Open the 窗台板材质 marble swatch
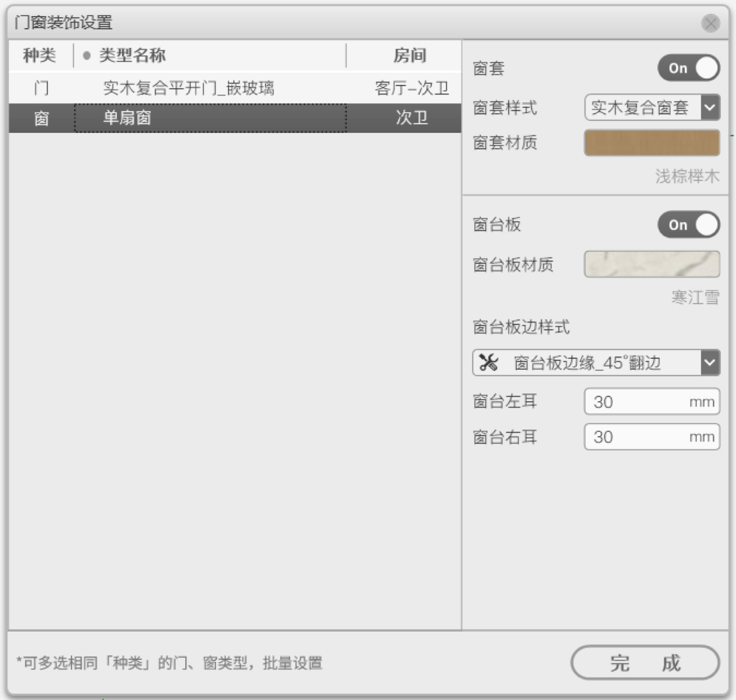The height and width of the screenshot is (700, 736). 652,264
